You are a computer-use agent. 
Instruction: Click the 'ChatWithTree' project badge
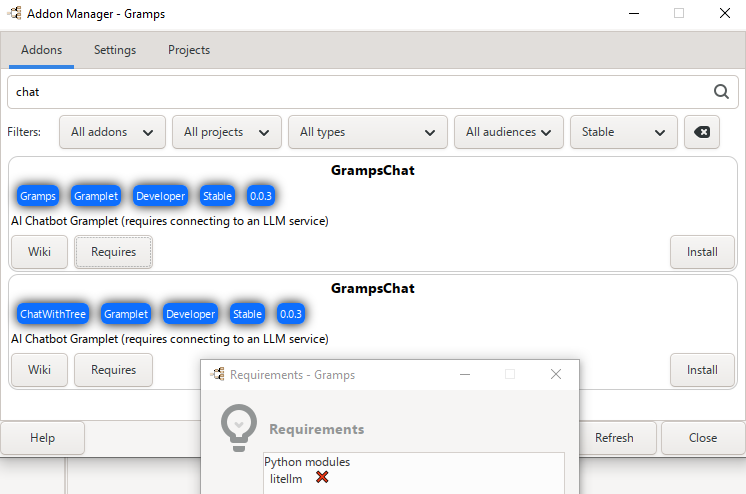(53, 314)
